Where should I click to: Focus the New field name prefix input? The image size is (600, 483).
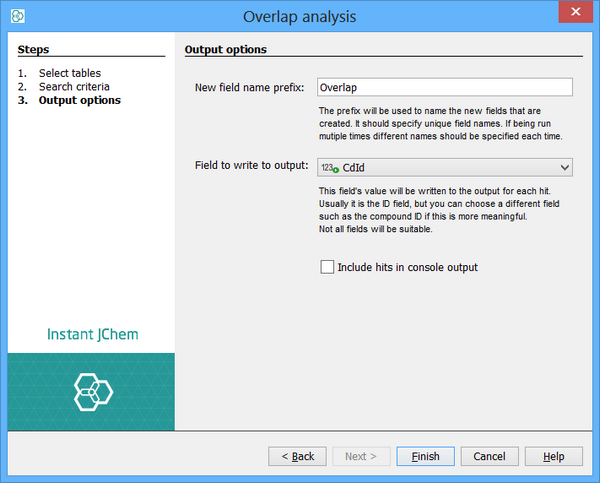444,87
